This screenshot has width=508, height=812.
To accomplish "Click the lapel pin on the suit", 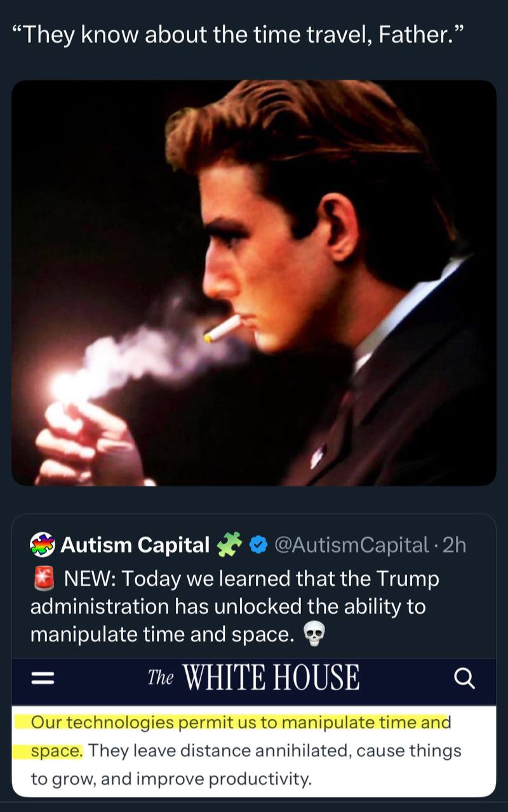I will click(317, 454).
